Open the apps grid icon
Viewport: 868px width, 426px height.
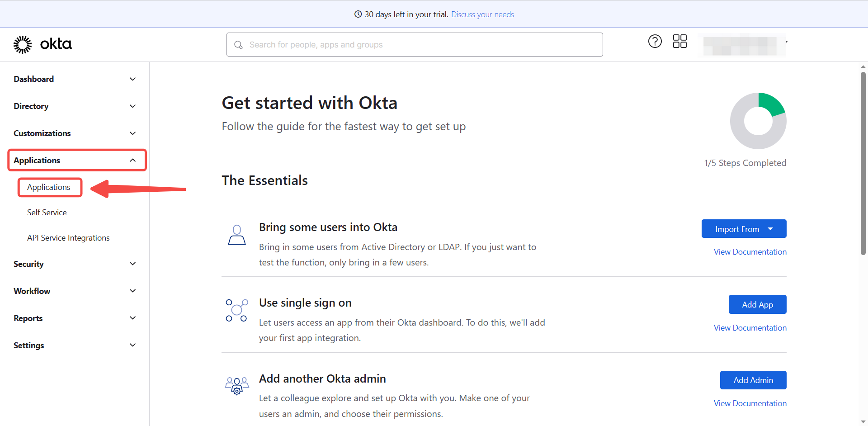(679, 41)
